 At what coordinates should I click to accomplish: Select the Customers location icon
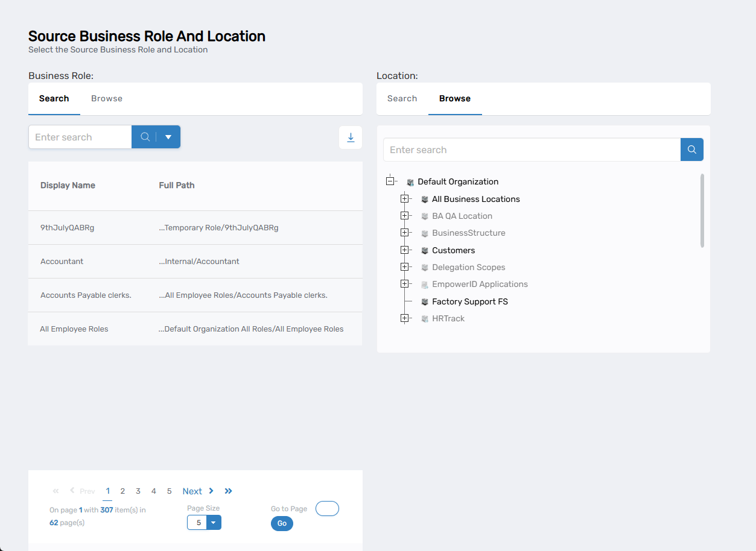point(424,250)
